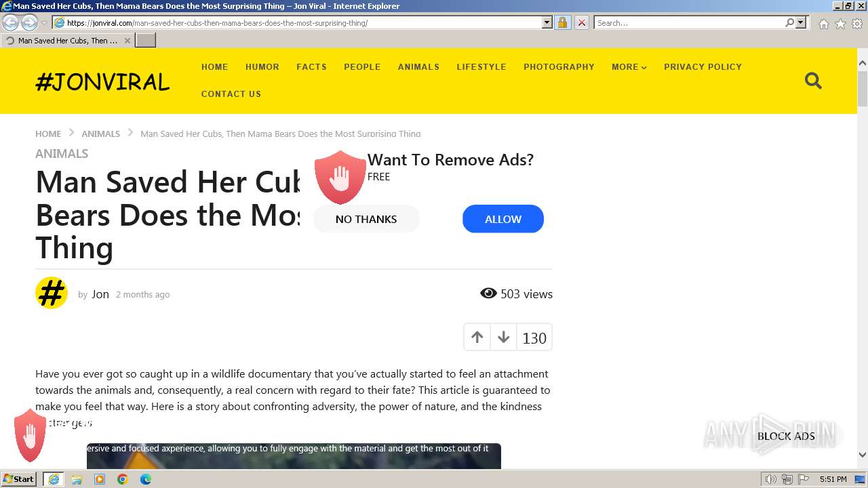Click BLOCK ADS button at the bottom right
Screen dimensions: 868x488
tap(786, 436)
